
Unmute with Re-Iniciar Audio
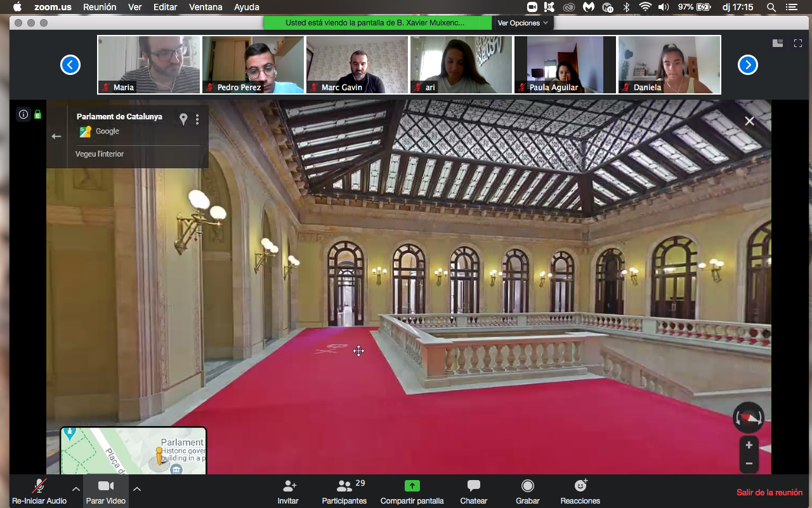39,486
